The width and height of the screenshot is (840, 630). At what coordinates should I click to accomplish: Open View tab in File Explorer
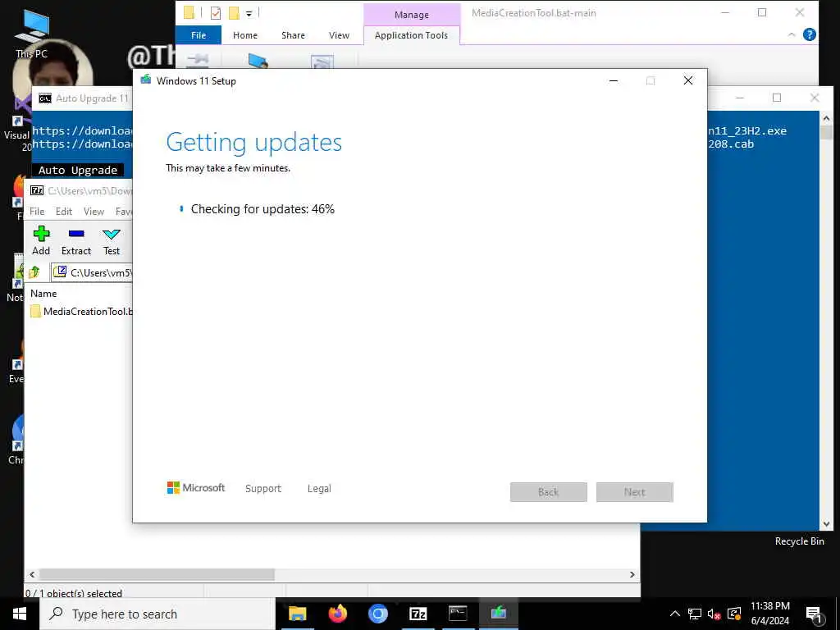coord(339,35)
